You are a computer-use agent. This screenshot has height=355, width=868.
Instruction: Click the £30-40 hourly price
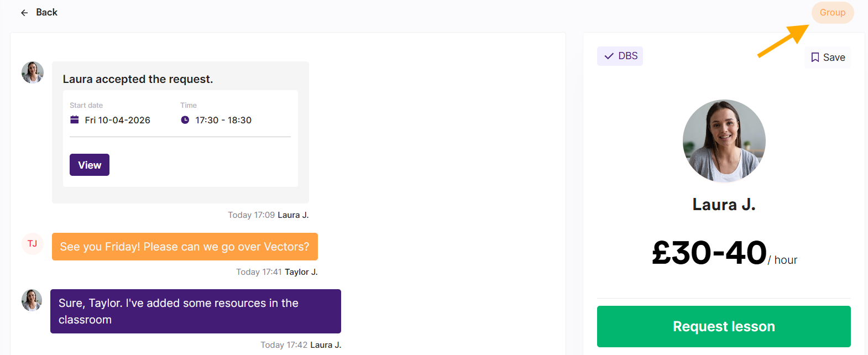click(x=709, y=253)
